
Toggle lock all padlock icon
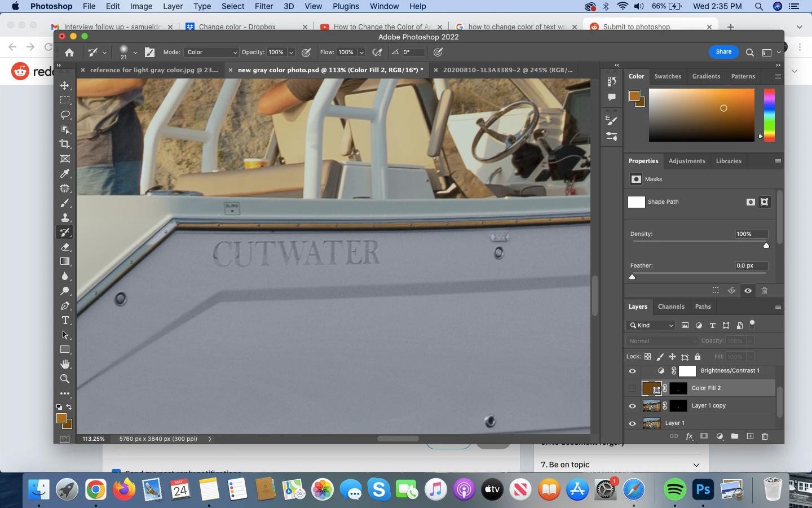[x=698, y=357]
